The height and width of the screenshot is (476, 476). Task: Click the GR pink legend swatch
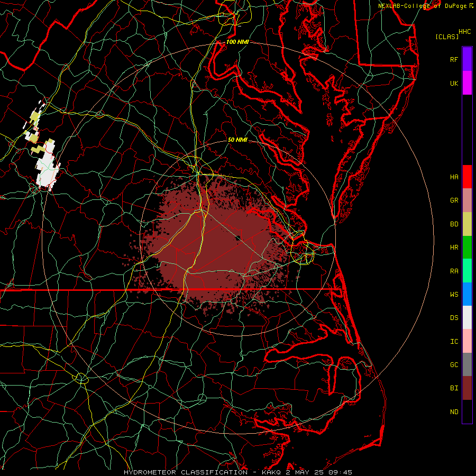pyautogui.click(x=467, y=200)
